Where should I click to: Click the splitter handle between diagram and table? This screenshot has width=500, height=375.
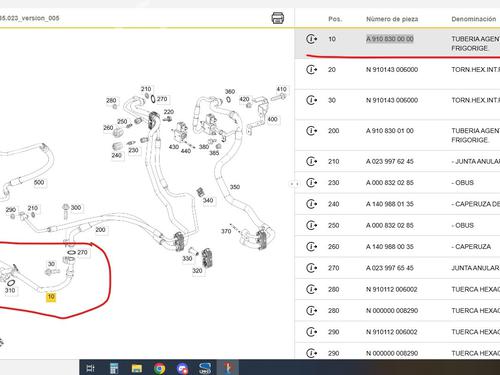pos(293,184)
